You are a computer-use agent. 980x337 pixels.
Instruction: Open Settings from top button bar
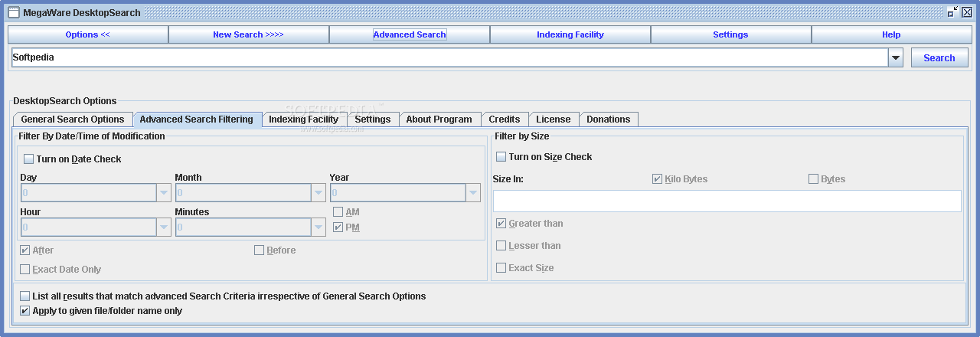[731, 34]
